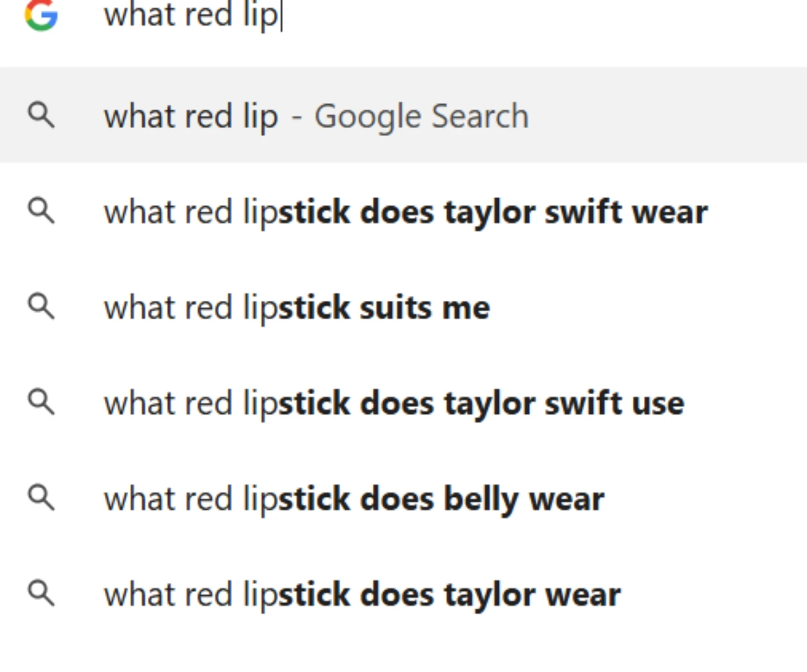The height and width of the screenshot is (672, 807).
Task: Select suggestion 'what red lipstick does taylor swift wear'
Action: point(403,212)
